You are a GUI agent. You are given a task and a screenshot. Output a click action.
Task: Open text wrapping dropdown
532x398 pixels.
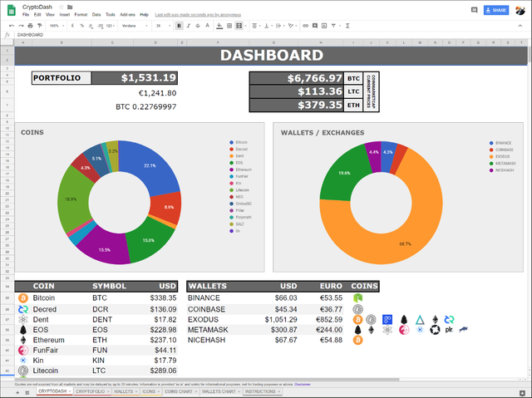(279, 26)
